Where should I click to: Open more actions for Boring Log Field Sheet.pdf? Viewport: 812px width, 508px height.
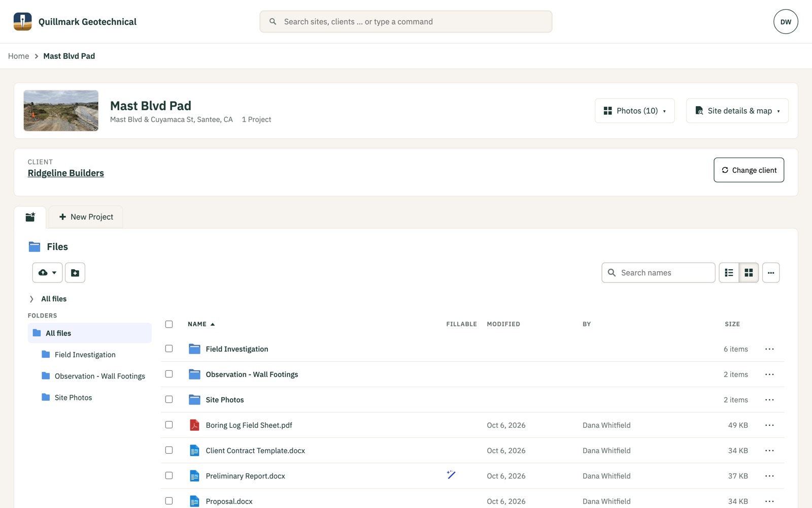(769, 425)
